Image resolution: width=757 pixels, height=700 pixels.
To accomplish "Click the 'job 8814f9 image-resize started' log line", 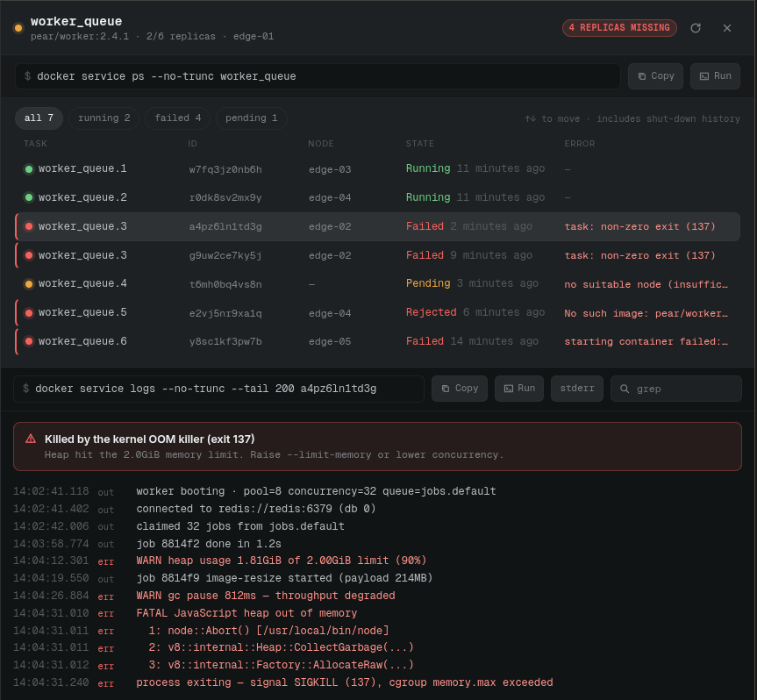I will pos(284,578).
